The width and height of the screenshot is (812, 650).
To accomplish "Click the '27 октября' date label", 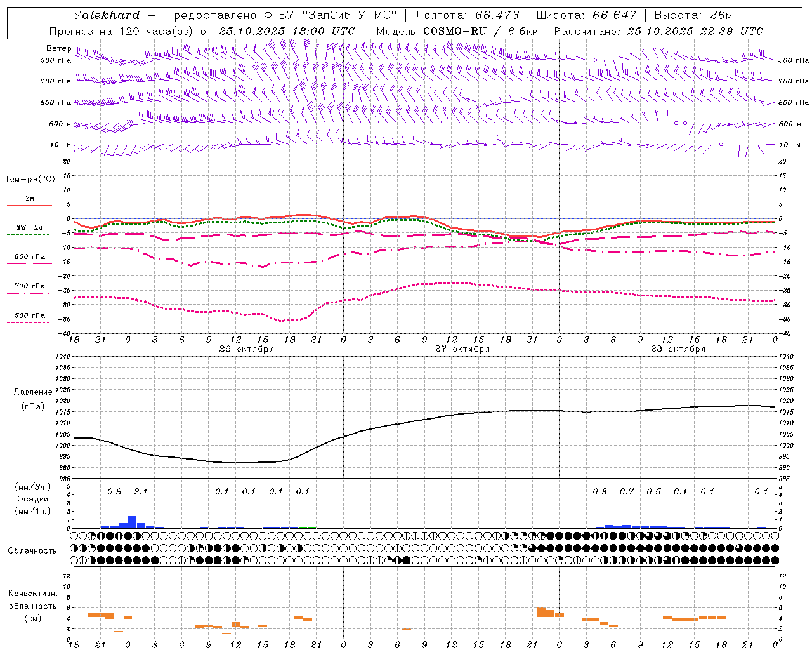I will click(462, 349).
